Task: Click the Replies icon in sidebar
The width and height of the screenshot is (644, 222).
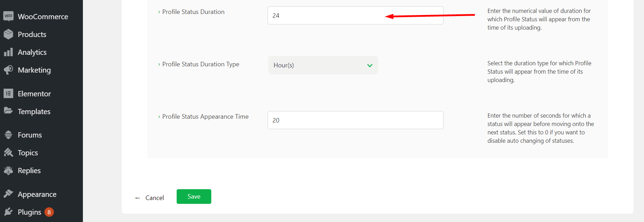Action: tap(8, 170)
